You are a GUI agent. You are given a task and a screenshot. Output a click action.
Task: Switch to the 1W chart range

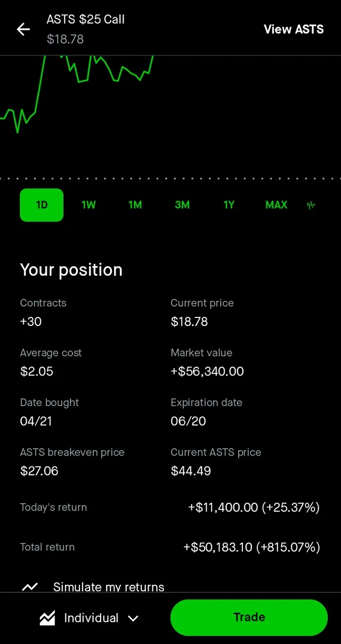88,205
